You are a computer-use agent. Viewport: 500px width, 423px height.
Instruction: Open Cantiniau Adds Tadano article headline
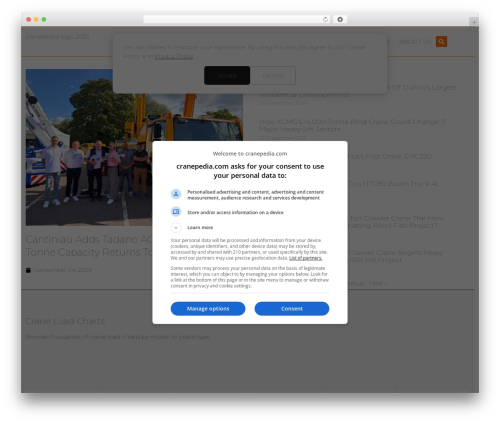[89, 245]
